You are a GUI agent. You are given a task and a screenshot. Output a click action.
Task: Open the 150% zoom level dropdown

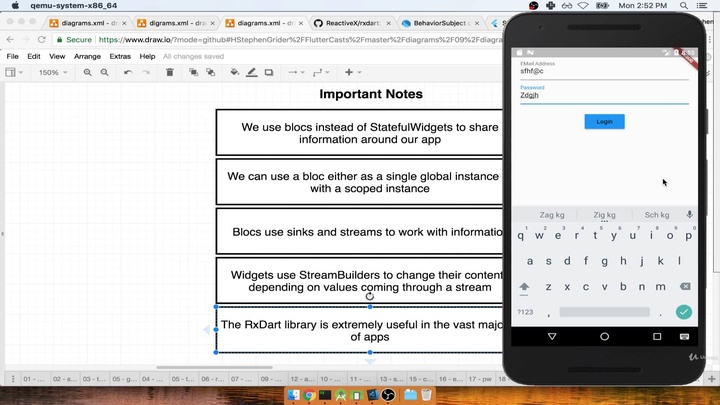pyautogui.click(x=50, y=72)
